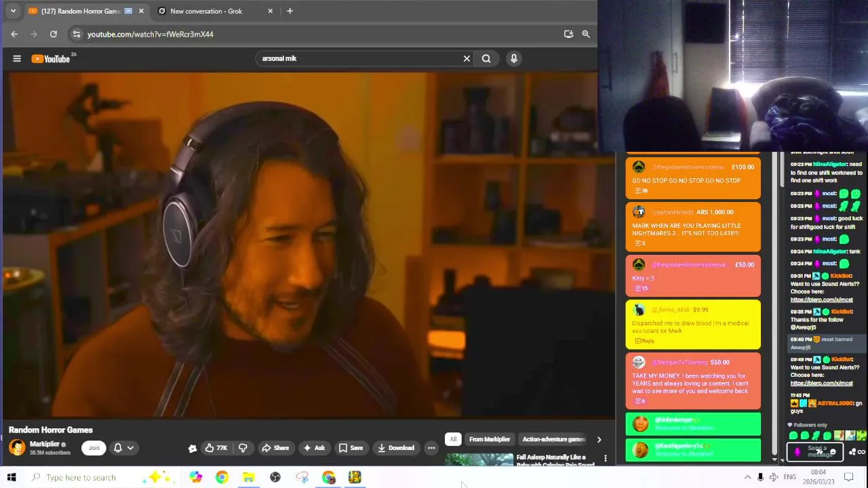Click the install app icon in address bar
This screenshot has height=488, width=868.
568,34
